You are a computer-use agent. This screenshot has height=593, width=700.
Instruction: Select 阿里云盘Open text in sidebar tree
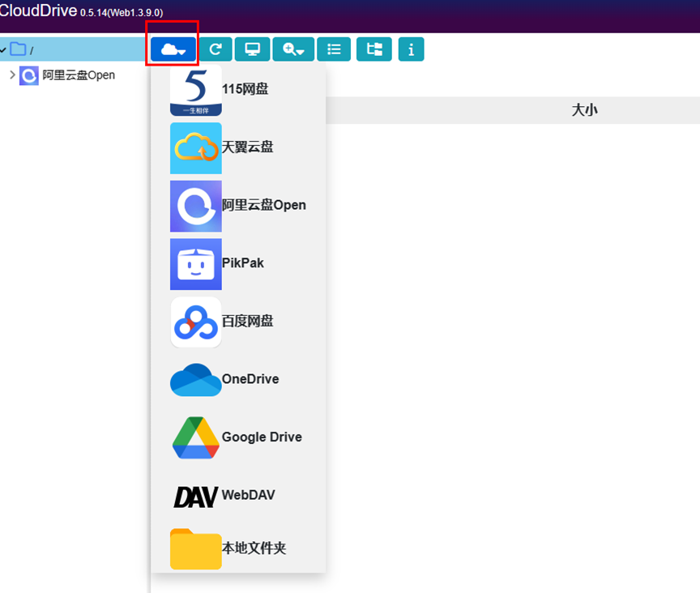pyautogui.click(x=79, y=75)
